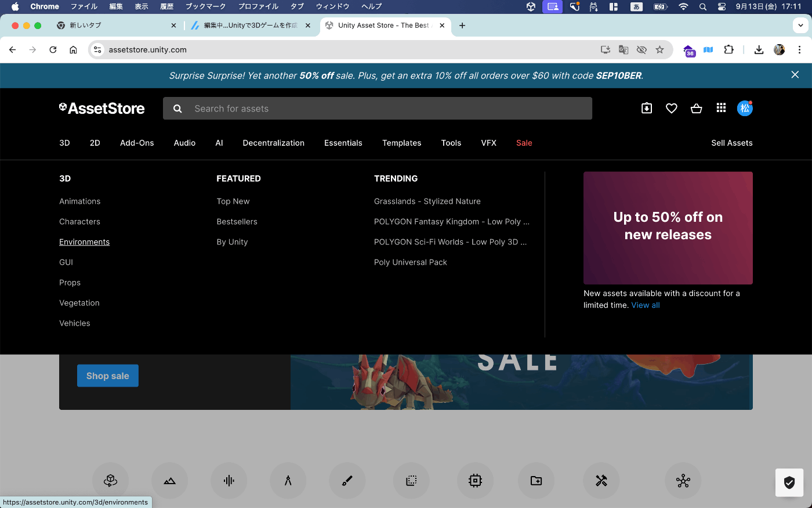
Task: Dismiss the sale banner with X
Action: click(795, 75)
